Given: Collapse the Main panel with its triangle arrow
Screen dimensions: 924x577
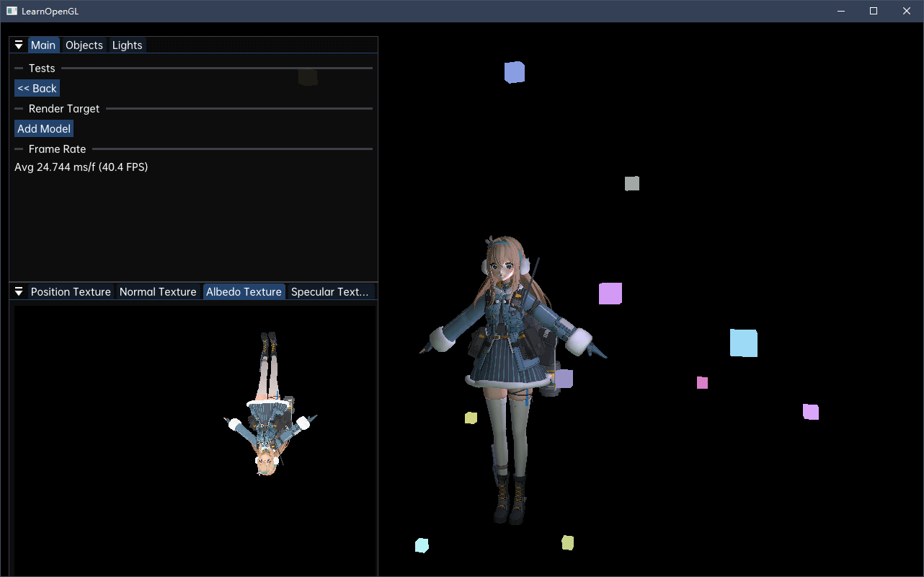Looking at the screenshot, I should (19, 45).
